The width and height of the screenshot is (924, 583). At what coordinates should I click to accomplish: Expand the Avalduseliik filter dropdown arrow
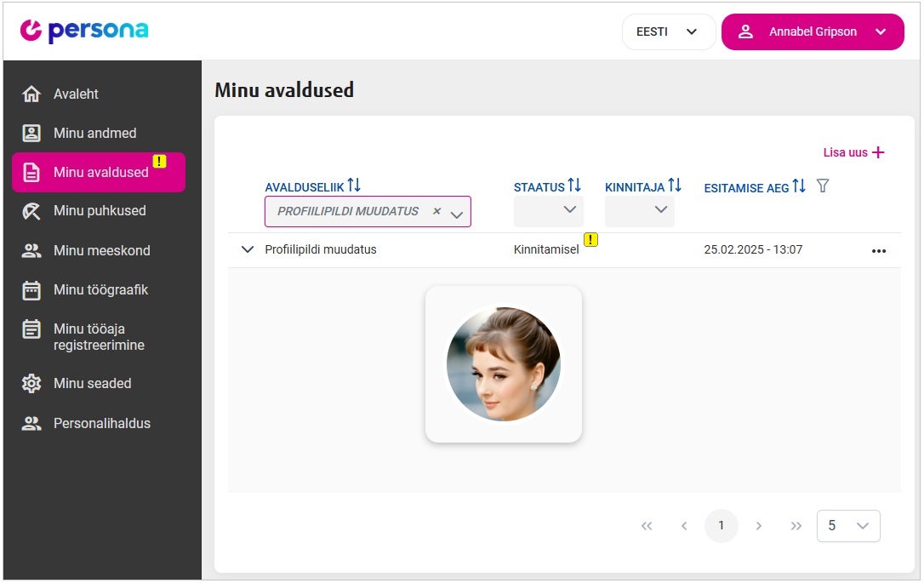(x=457, y=214)
